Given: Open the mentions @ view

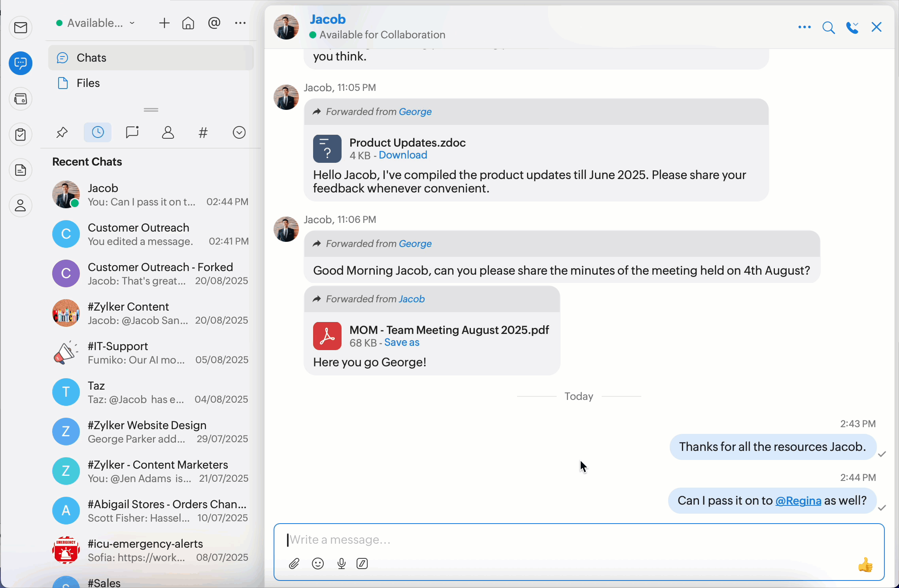Looking at the screenshot, I should coord(214,23).
